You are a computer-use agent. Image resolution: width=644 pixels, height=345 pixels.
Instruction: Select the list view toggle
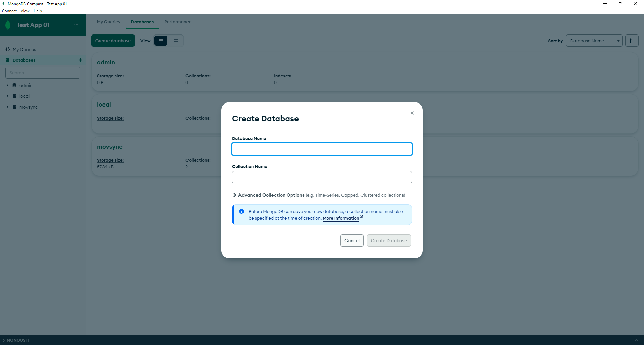pos(161,41)
